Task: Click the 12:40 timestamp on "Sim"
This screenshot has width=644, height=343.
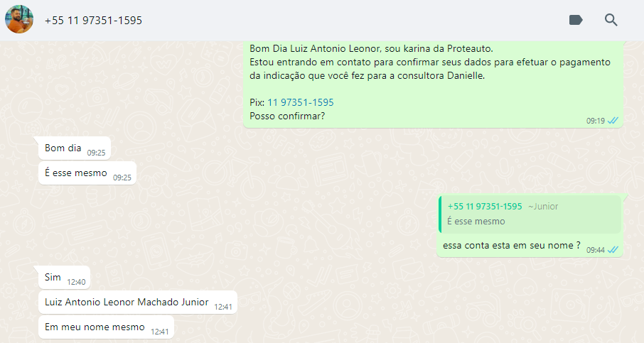Action: click(x=76, y=282)
